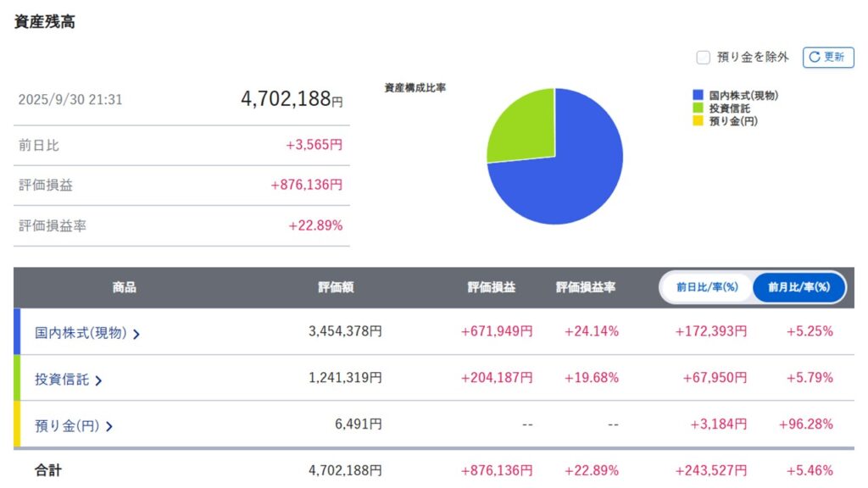Screen dimensions: 868x488
Task: Click the refresh icon in 更新 button
Action: point(815,58)
